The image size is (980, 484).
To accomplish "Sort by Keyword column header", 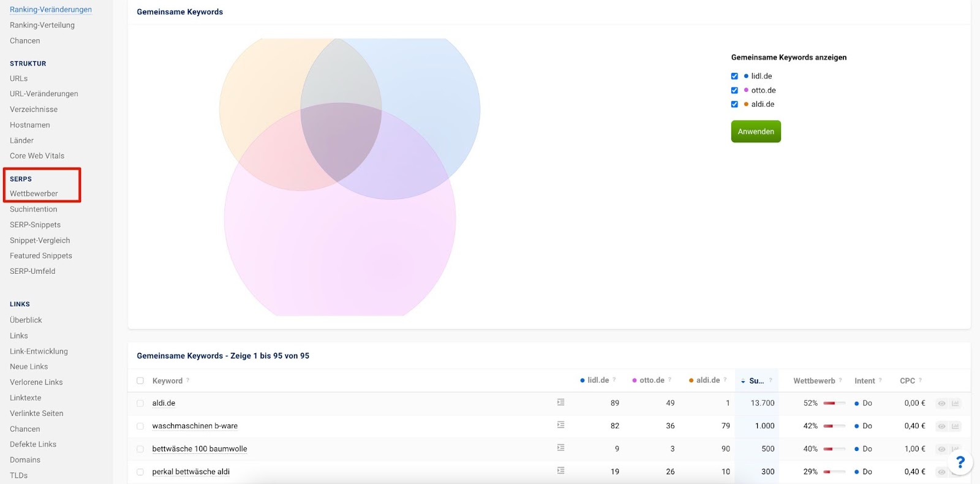I will 167,380.
